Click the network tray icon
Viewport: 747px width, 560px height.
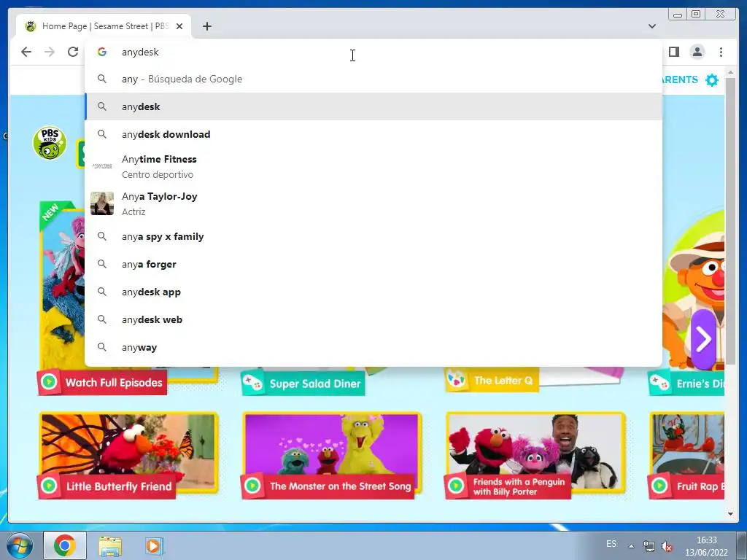649,545
